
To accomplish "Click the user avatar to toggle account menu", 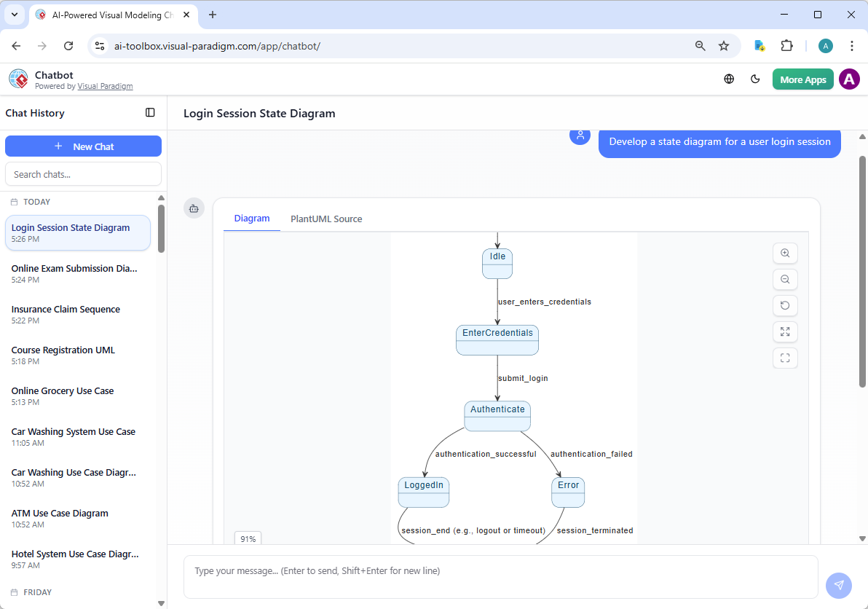I will [849, 79].
